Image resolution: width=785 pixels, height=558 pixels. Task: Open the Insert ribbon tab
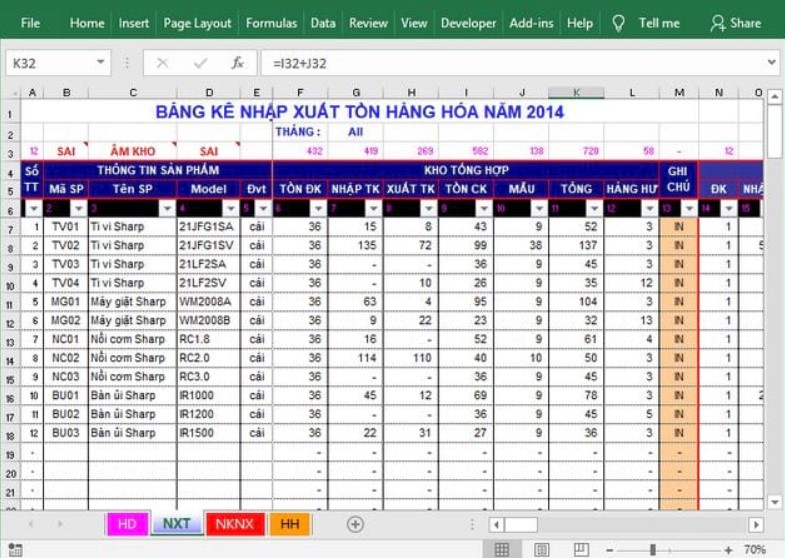pos(134,23)
